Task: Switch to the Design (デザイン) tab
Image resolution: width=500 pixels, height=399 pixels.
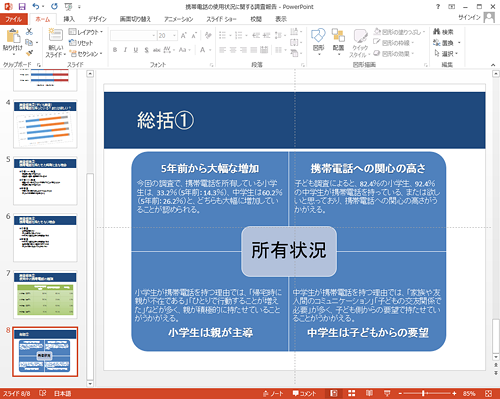Action: 97,19
